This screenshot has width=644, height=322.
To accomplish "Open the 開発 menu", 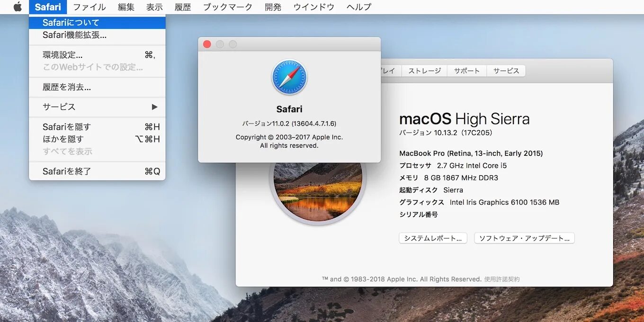I will (273, 7).
